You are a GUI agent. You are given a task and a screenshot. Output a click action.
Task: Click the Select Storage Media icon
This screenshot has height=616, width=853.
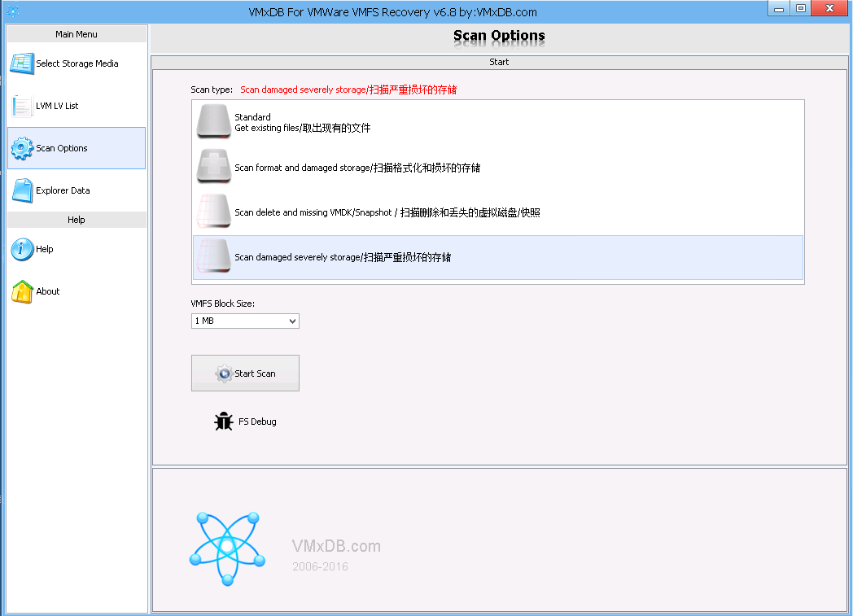tap(22, 63)
